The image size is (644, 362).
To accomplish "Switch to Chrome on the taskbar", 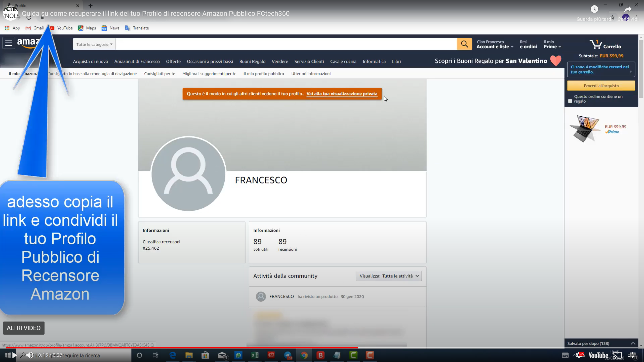I will [304, 355].
